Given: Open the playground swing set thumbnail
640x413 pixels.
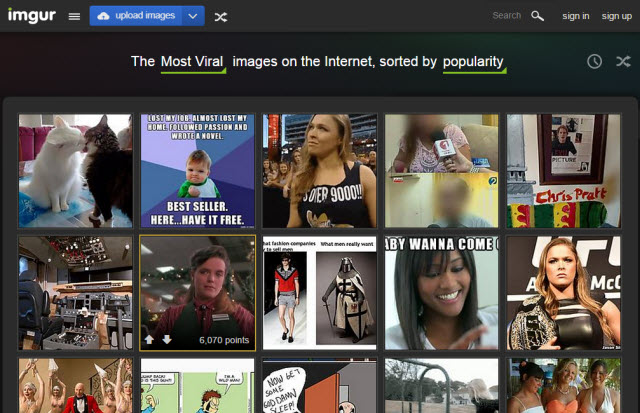Looking at the screenshot, I should click(442, 386).
